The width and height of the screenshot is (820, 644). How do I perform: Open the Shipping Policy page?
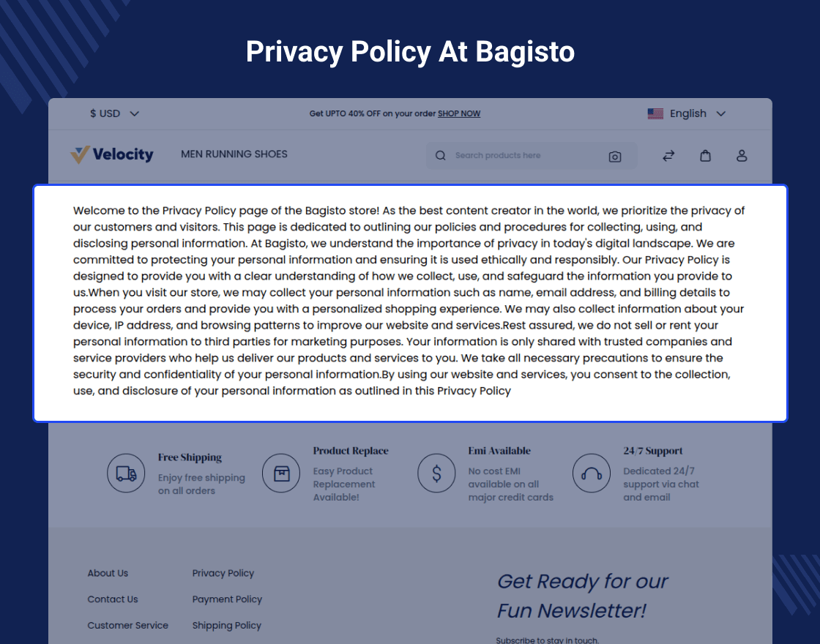227,625
